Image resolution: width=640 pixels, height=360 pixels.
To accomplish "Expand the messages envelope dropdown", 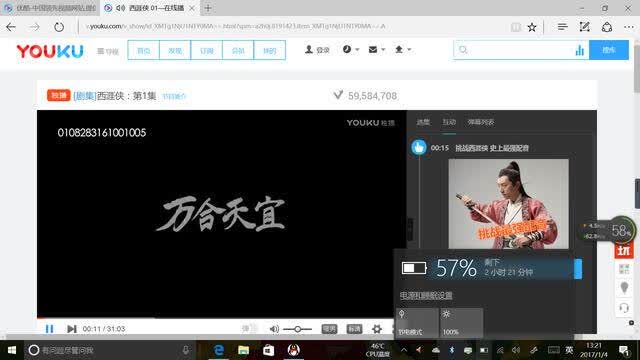I will pos(376,49).
